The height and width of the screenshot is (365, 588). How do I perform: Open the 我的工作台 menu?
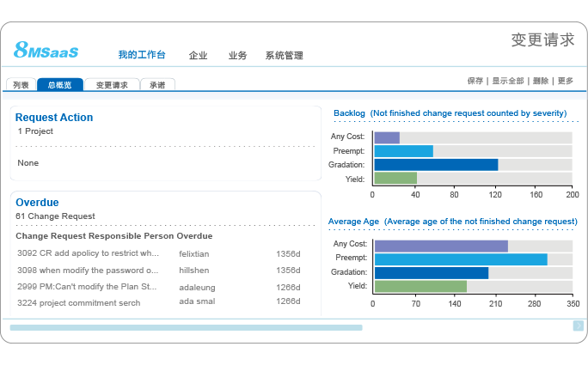coord(142,55)
